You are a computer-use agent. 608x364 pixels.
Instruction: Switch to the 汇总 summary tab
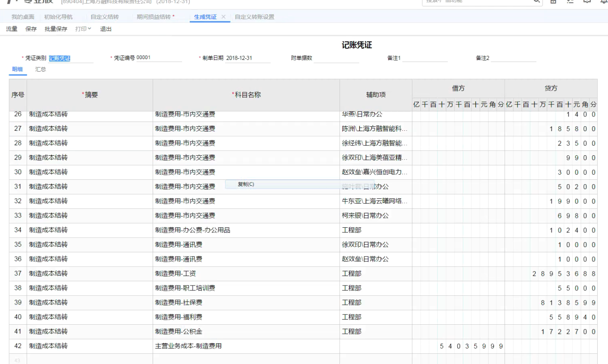(41, 69)
